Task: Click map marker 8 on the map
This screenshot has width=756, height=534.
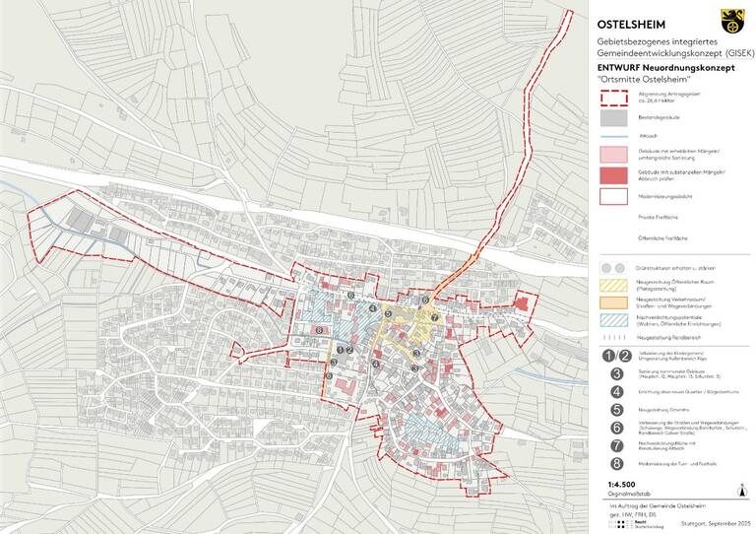Action: (x=319, y=330)
